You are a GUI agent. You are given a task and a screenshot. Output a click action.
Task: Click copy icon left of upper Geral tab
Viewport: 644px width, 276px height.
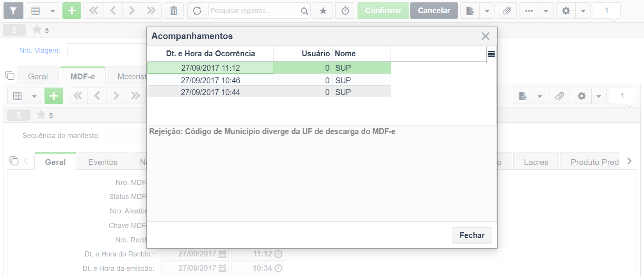click(x=10, y=75)
